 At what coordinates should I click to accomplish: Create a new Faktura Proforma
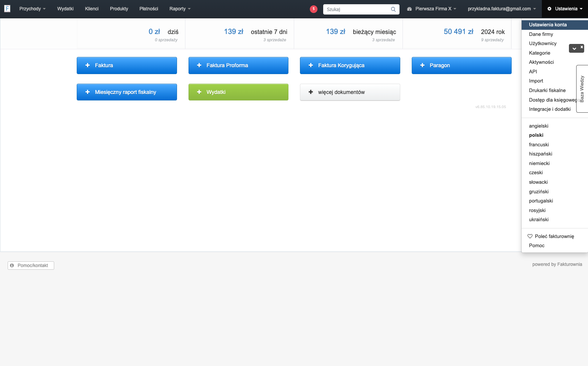tap(238, 65)
